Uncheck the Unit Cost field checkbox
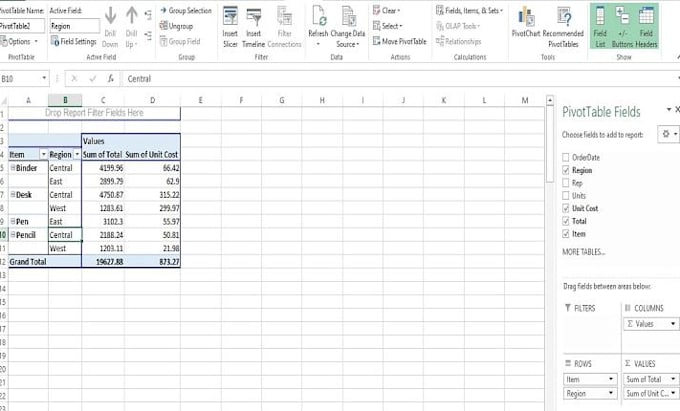 [x=566, y=208]
